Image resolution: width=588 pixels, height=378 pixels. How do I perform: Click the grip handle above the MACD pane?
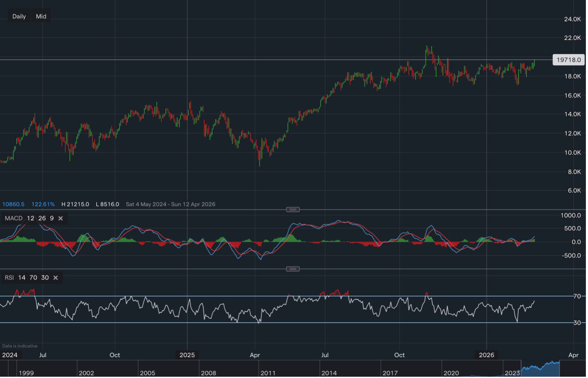[x=293, y=209]
